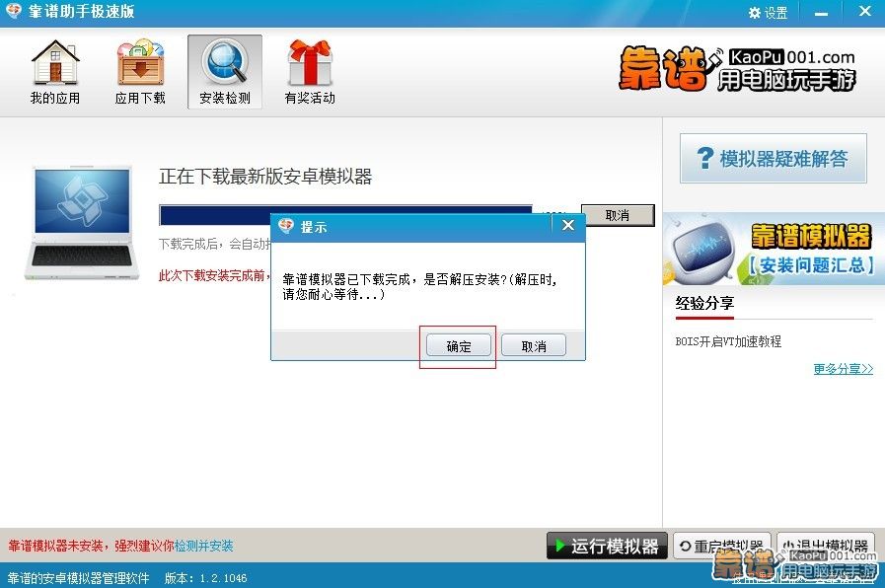
Task: Click the 检测并安装 link
Action: coord(204,546)
